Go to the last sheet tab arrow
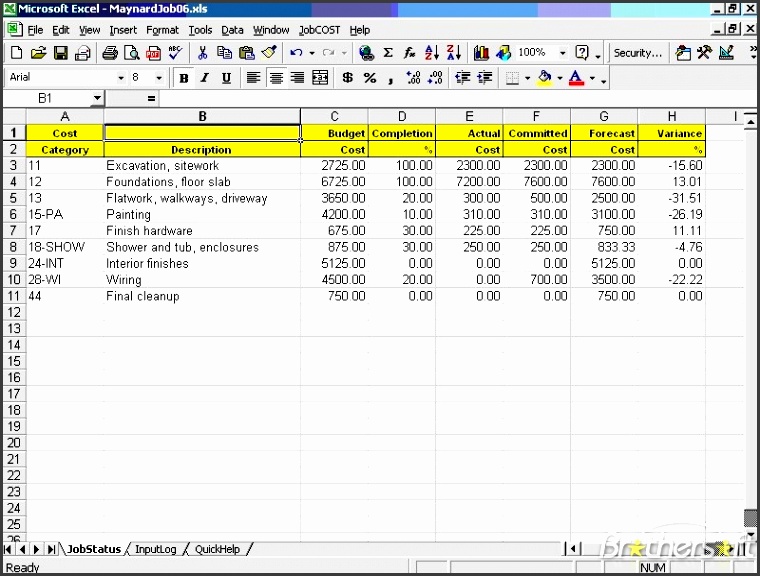 point(51,549)
